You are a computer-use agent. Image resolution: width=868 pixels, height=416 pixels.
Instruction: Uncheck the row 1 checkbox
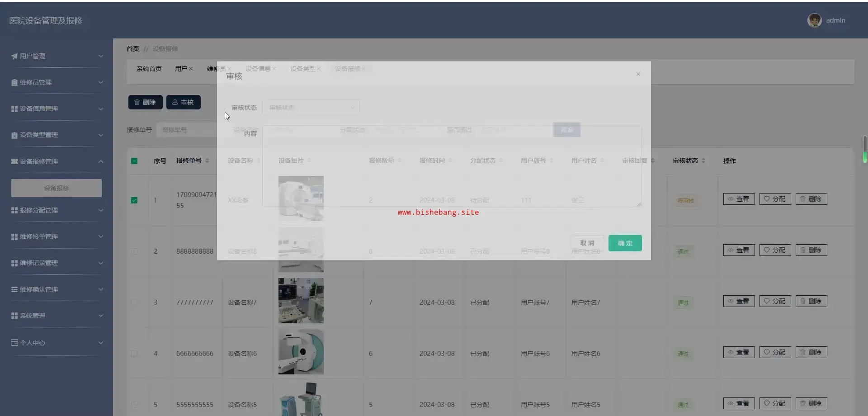(x=134, y=200)
